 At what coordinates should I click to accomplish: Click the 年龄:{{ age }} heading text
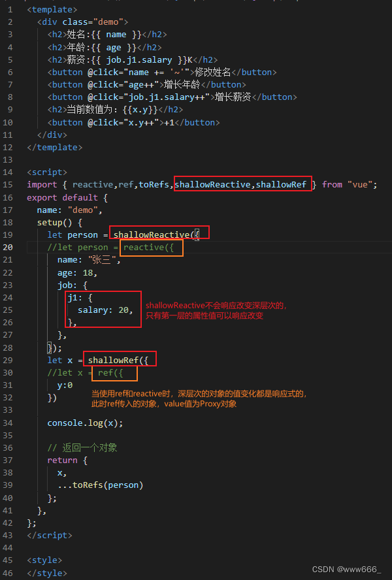[102, 47]
